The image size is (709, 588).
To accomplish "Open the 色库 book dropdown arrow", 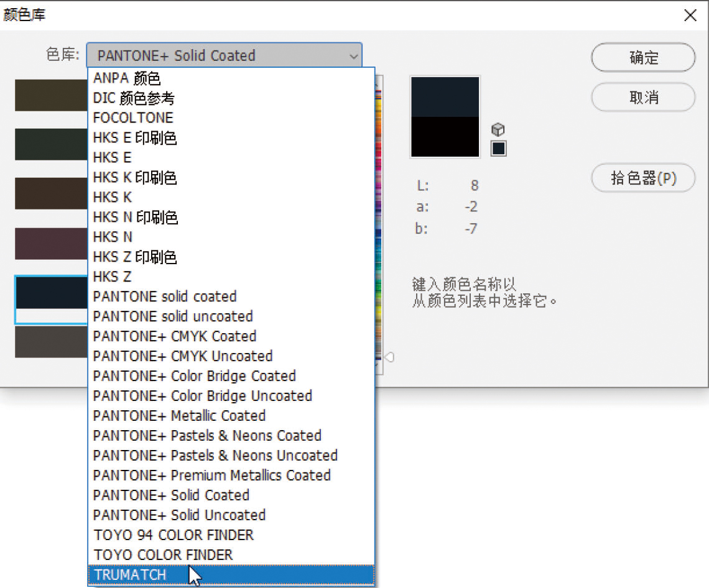I will tap(354, 56).
